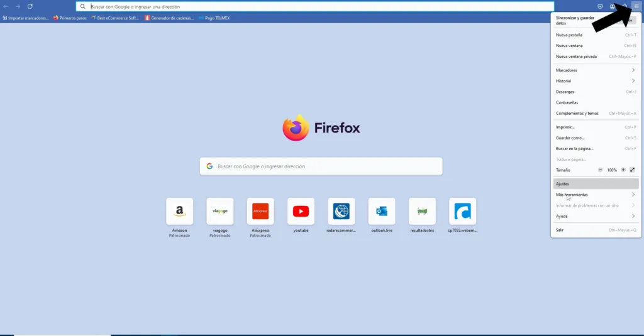
Task: Reset zoom by clicking 100%
Action: (612, 170)
